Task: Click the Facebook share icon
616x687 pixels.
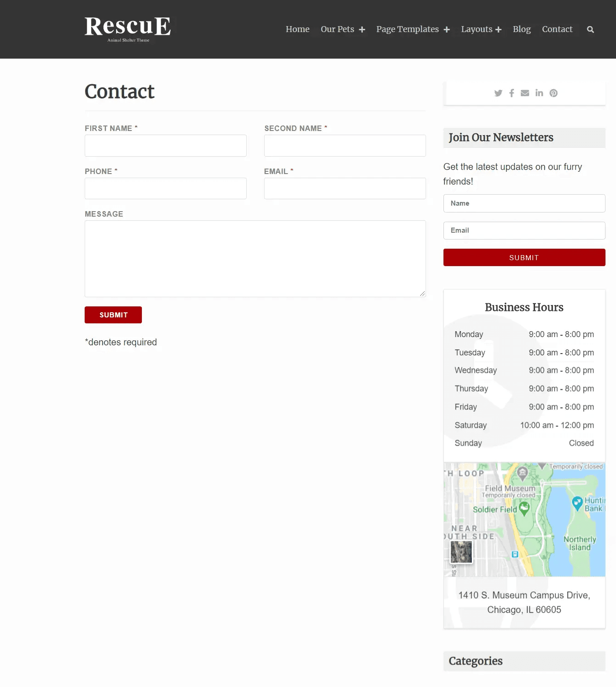Action: coord(512,93)
